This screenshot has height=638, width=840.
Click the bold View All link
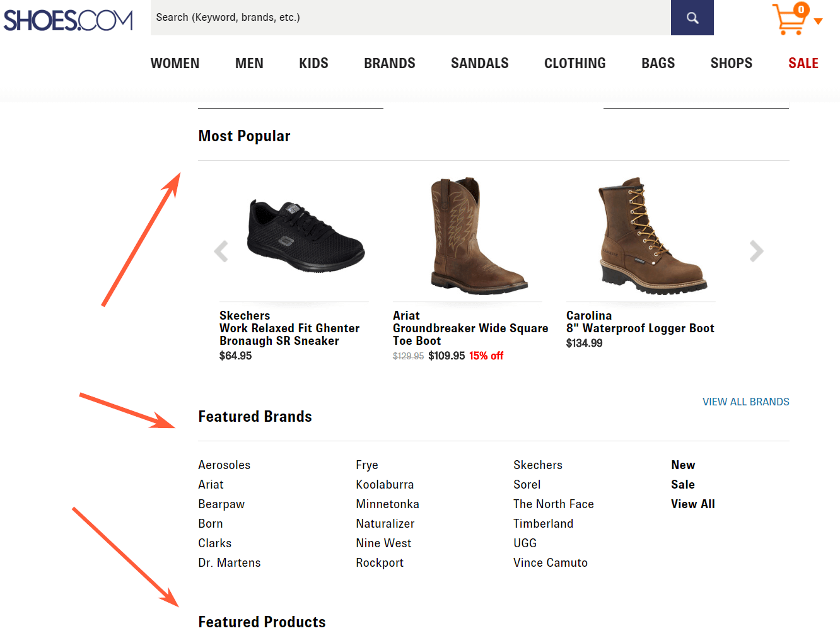click(x=693, y=504)
